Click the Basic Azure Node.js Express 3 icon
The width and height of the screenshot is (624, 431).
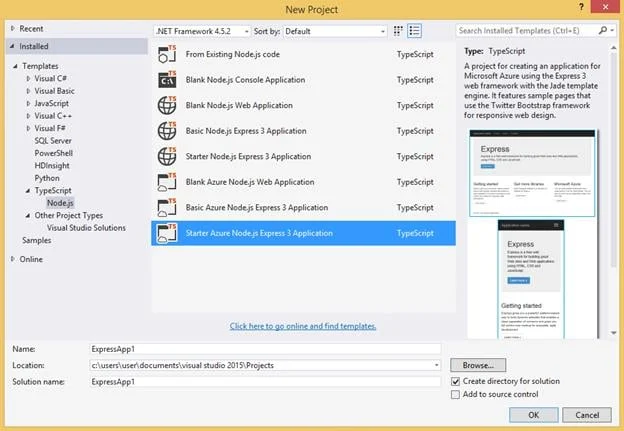[x=167, y=207]
